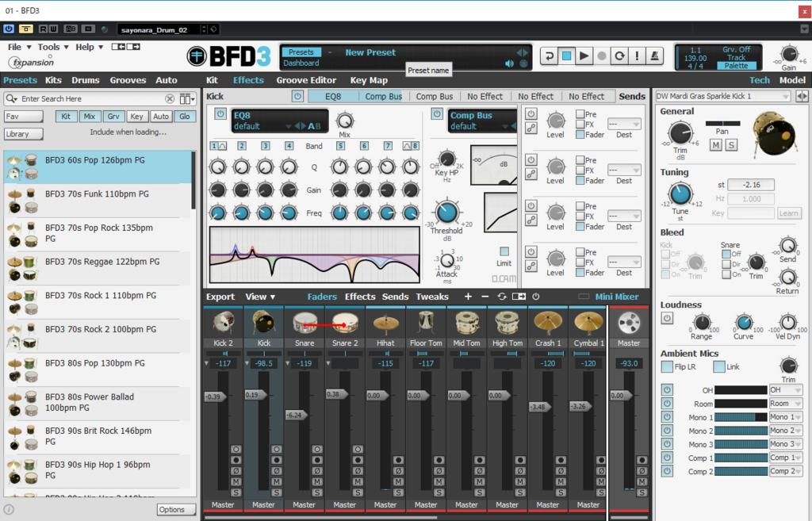This screenshot has height=521, width=812.
Task: Click the Fav filter button
Action: (23, 117)
